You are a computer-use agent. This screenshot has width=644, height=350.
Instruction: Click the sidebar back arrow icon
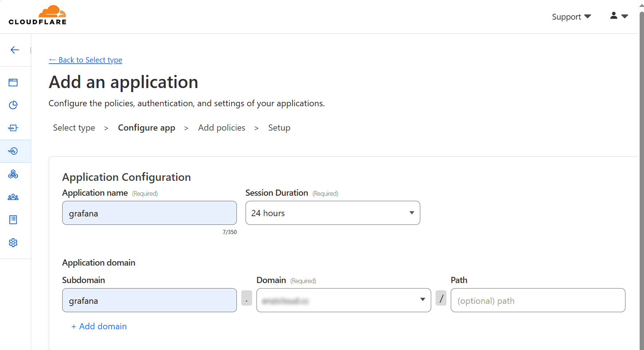[15, 50]
